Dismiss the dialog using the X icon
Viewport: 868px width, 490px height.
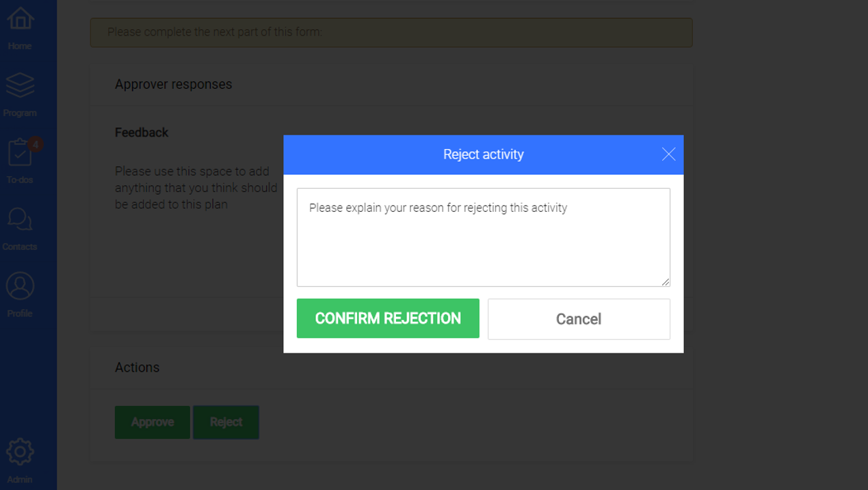click(x=668, y=154)
